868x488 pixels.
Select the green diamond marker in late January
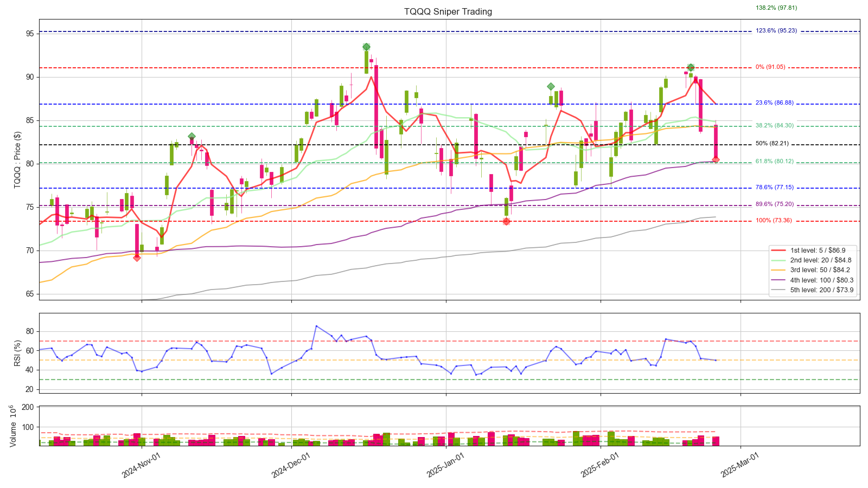coord(551,87)
